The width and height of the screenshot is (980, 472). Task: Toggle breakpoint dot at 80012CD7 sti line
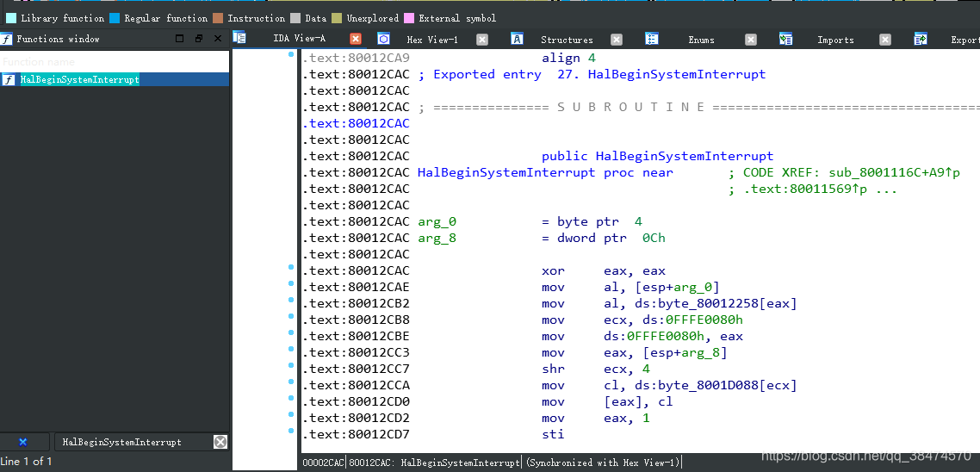click(x=290, y=430)
